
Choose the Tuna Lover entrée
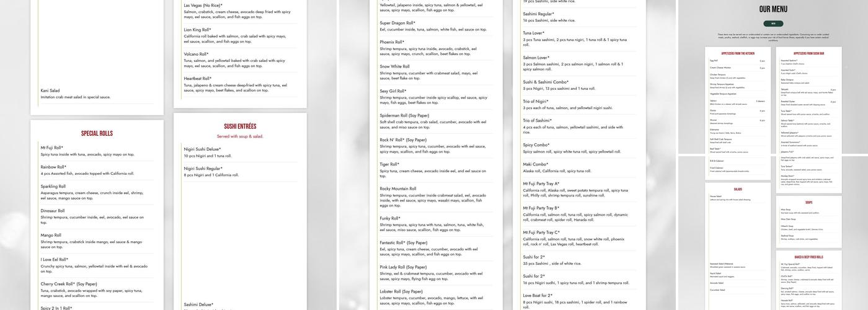point(533,33)
